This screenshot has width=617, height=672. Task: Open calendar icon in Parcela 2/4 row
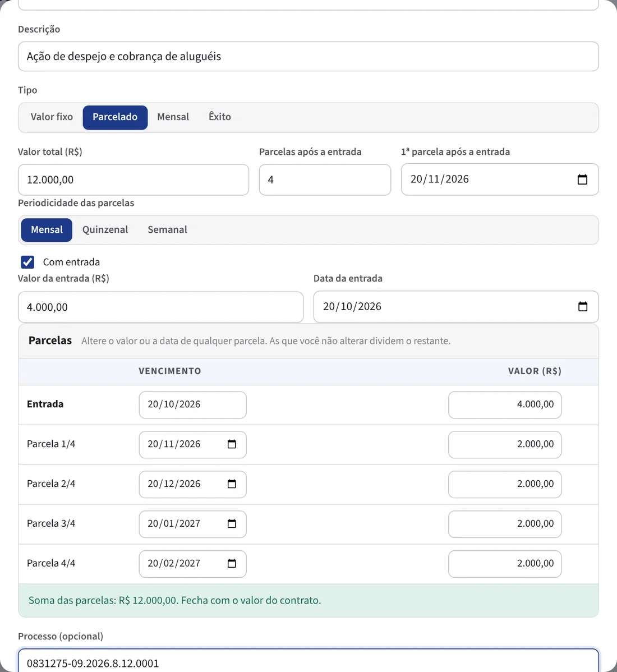(232, 484)
